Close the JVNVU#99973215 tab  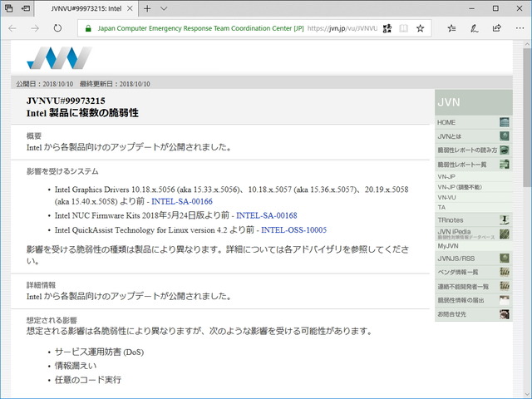130,8
